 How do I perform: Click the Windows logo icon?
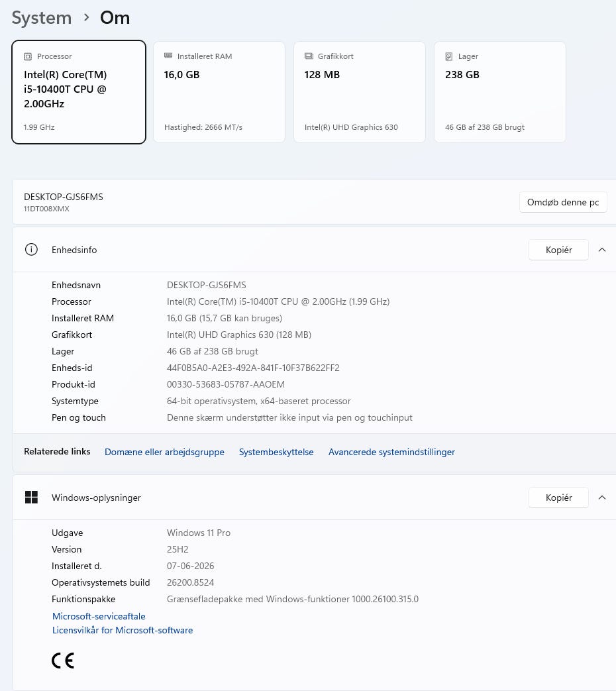[x=31, y=497]
